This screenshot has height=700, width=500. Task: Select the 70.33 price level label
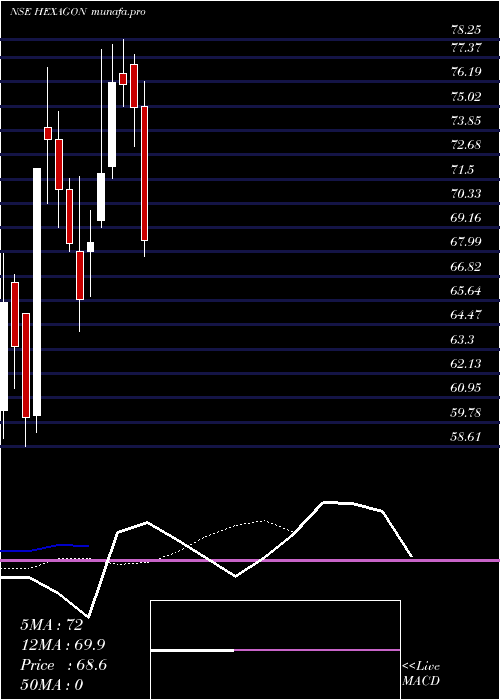[x=466, y=193]
